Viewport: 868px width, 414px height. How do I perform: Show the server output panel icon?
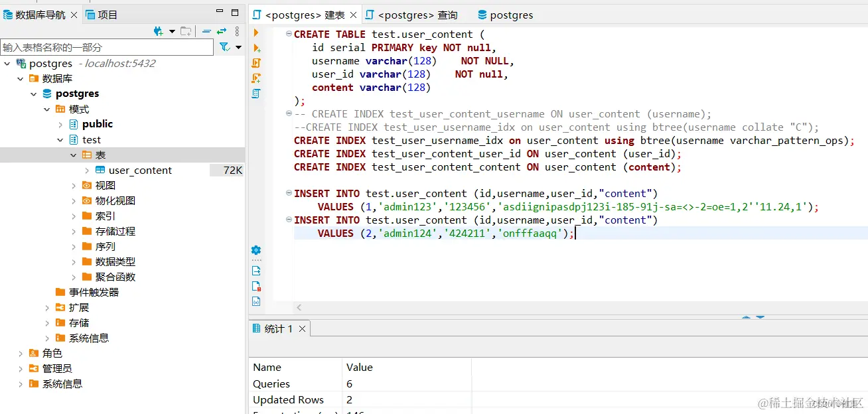click(x=256, y=271)
